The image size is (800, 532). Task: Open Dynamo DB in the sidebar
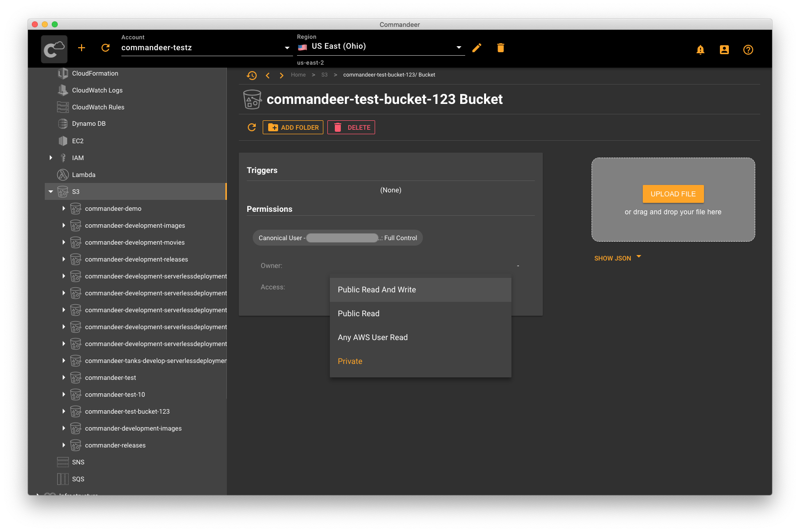(x=89, y=124)
